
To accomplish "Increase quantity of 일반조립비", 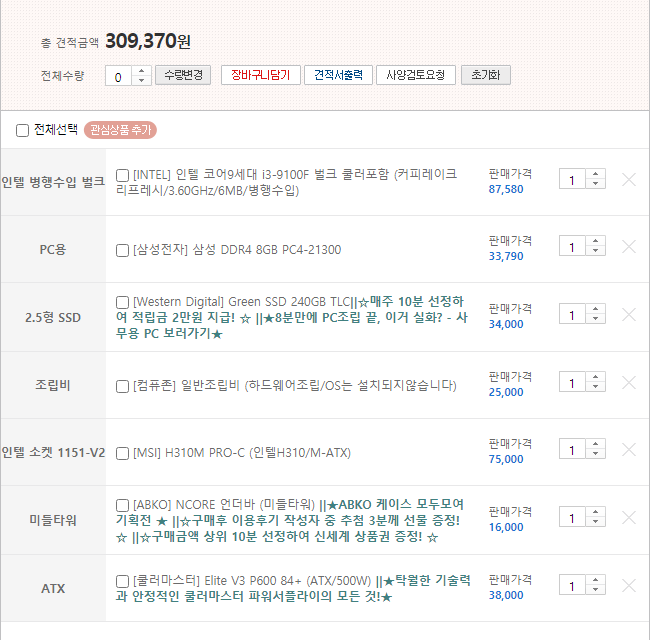I will coord(596,377).
